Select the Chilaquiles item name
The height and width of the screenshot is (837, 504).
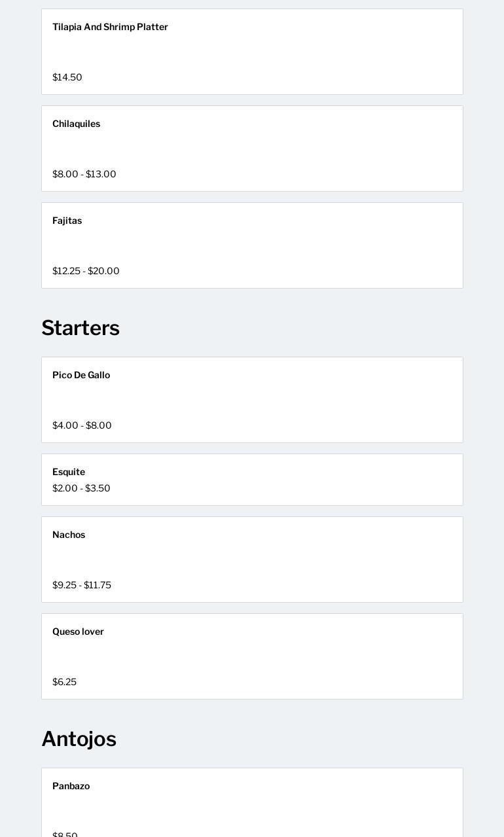click(x=76, y=124)
